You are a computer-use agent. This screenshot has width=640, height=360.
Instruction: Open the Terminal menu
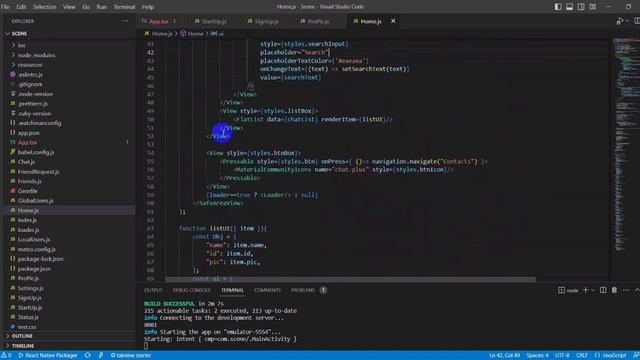click(x=124, y=7)
